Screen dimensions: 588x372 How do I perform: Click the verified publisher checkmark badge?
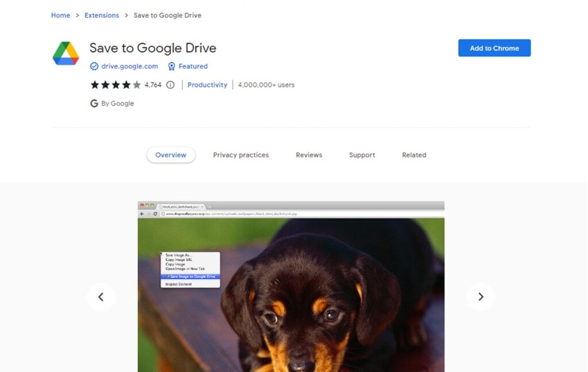point(94,67)
